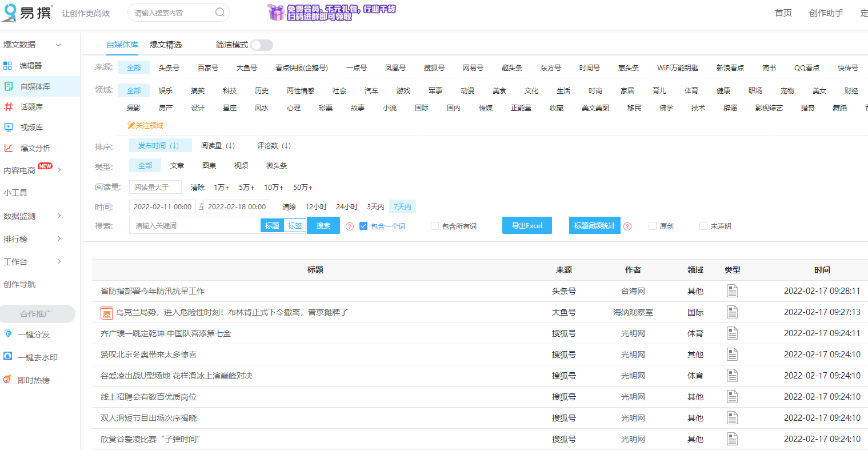Switch to the 爆文精选 tab
Image resolution: width=868 pixels, height=450 pixels.
(x=165, y=44)
